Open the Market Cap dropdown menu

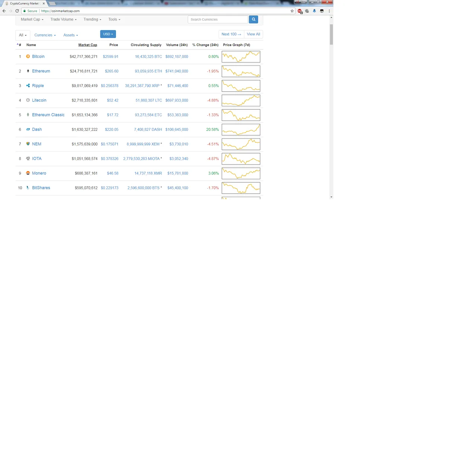pyautogui.click(x=32, y=19)
